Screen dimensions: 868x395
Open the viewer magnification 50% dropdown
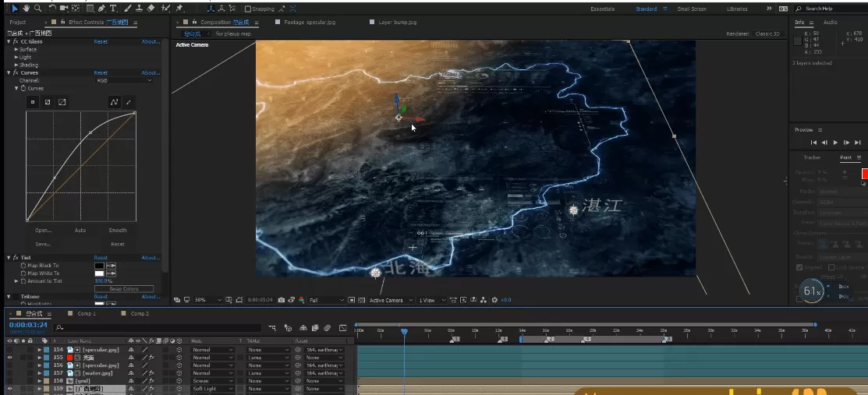[208, 300]
